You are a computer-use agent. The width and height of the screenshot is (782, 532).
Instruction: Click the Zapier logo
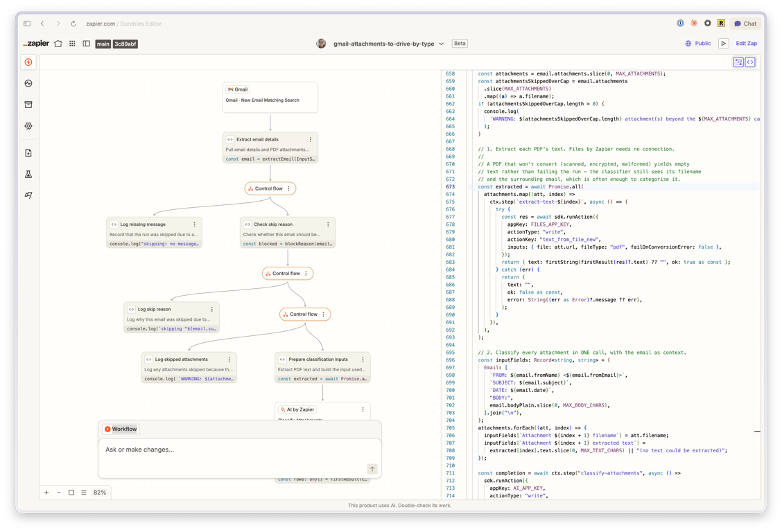(x=37, y=44)
